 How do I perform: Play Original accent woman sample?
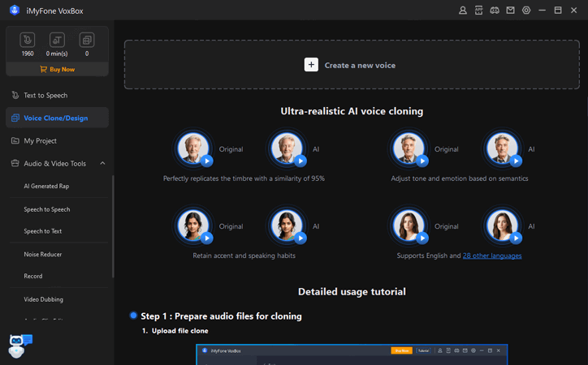pyautogui.click(x=206, y=238)
